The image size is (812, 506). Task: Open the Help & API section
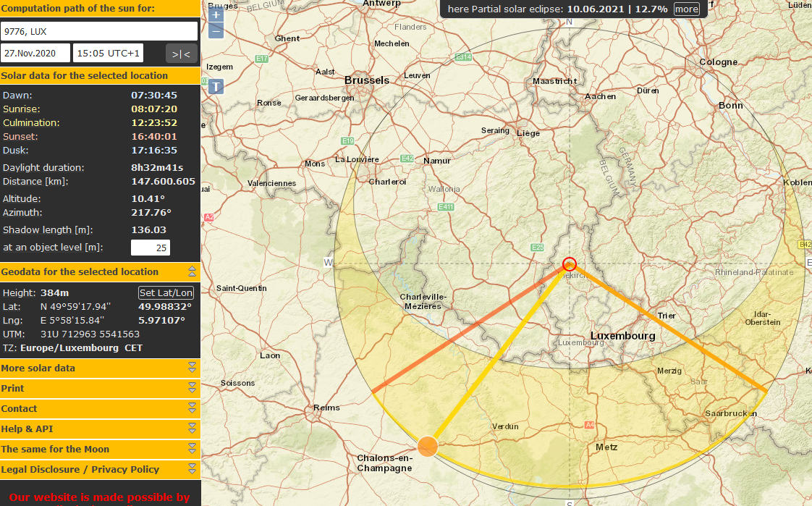100,429
